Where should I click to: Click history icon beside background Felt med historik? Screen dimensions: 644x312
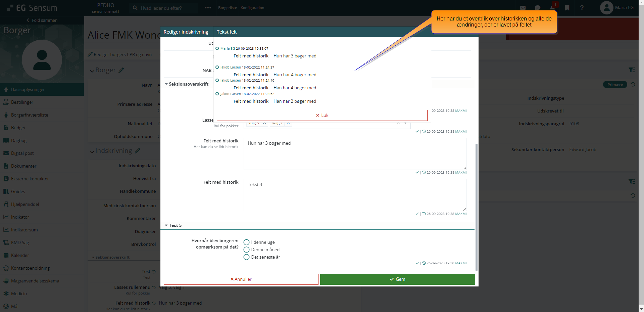pyautogui.click(x=154, y=303)
